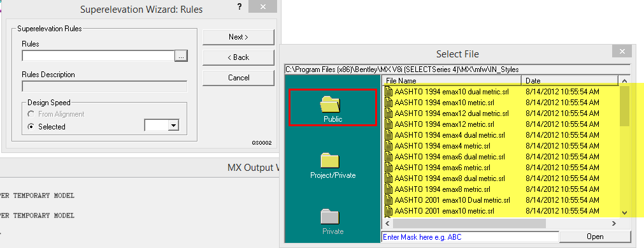Open the Project/Private folder icon
Viewport: 644px width, 248px height.
pos(330,160)
